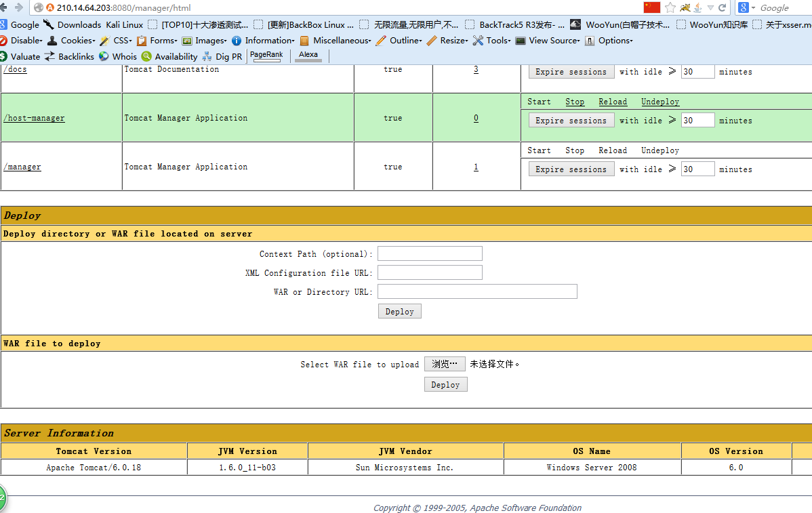Open the Outline toolbar menu
The image size is (812, 513).
399,41
